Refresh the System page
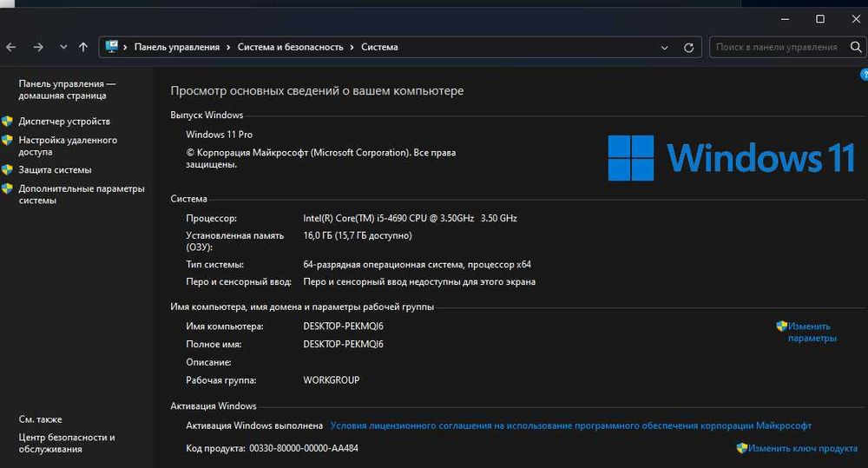This screenshot has width=868, height=468. pos(689,48)
